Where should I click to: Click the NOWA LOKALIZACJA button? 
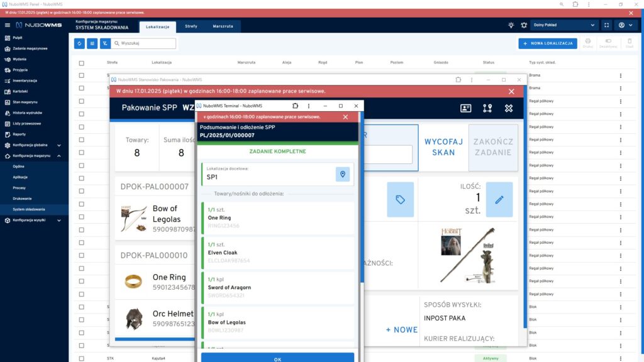(547, 43)
